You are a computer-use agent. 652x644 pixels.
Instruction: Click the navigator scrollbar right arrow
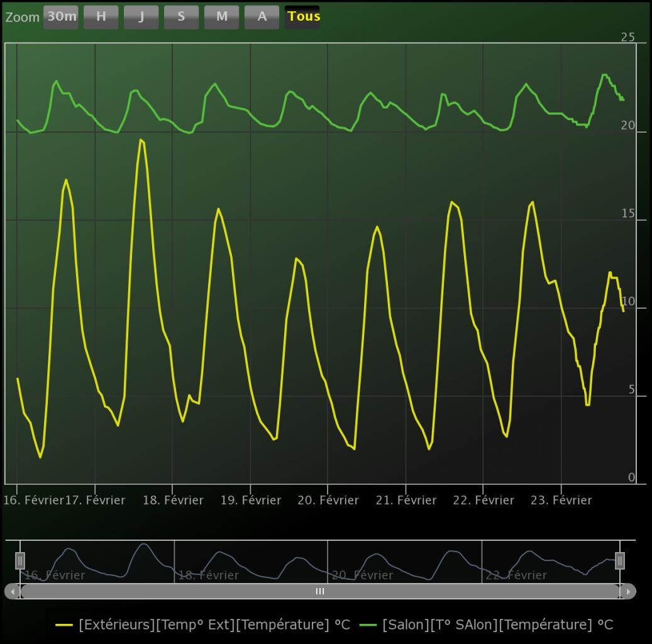click(x=628, y=592)
